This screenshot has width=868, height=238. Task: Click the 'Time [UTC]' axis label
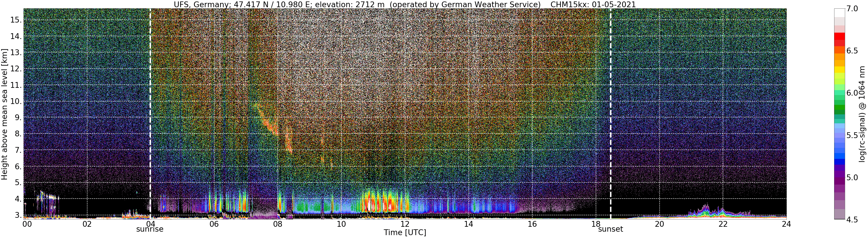click(405, 233)
